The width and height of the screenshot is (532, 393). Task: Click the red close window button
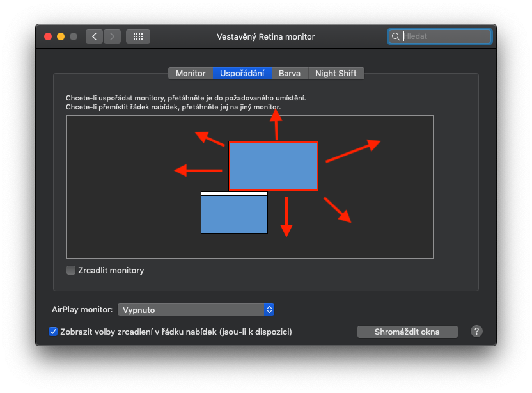coord(47,36)
